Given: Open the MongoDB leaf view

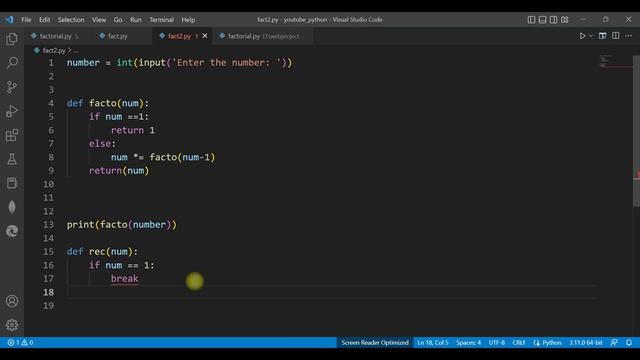Looking at the screenshot, I should point(12,207).
